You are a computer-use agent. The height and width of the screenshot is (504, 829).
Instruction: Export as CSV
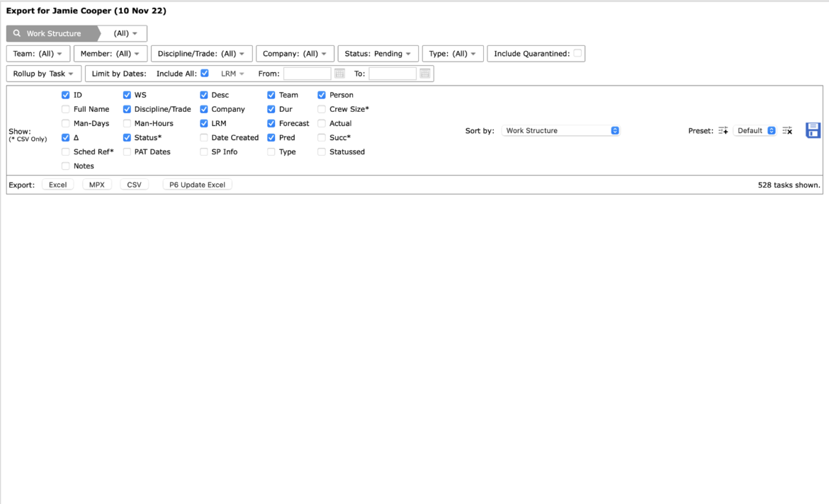pos(135,185)
